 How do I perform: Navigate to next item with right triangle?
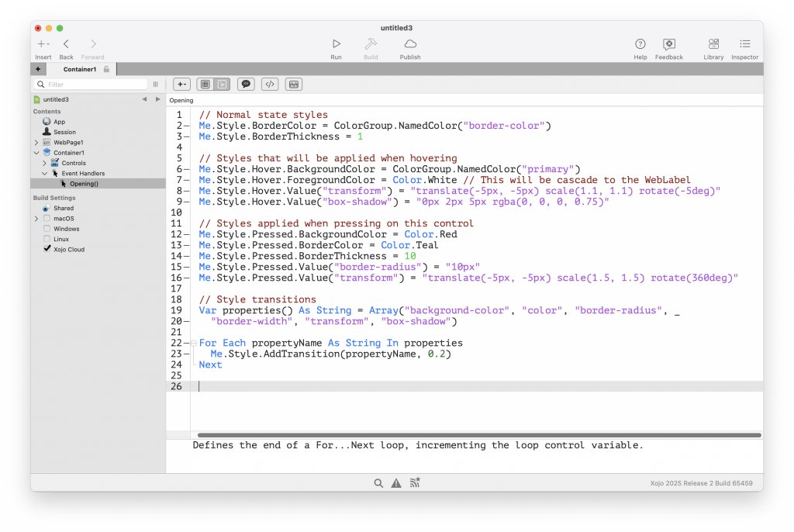point(157,99)
